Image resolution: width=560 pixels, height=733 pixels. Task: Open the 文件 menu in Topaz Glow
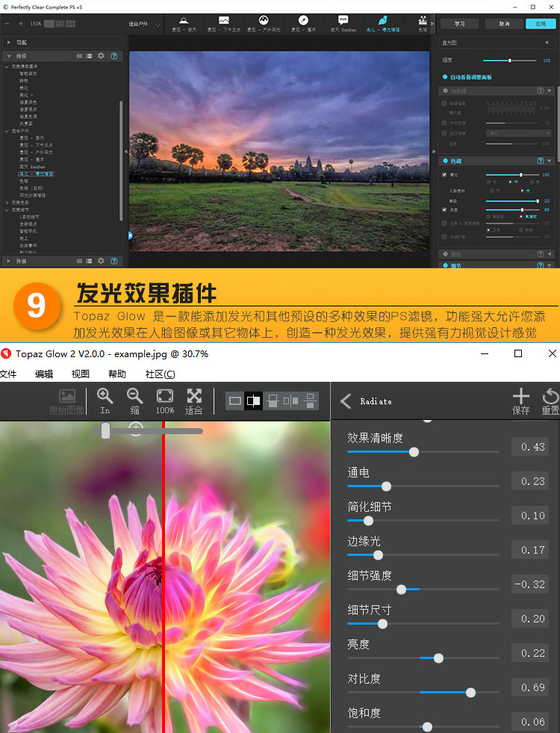coord(8,374)
